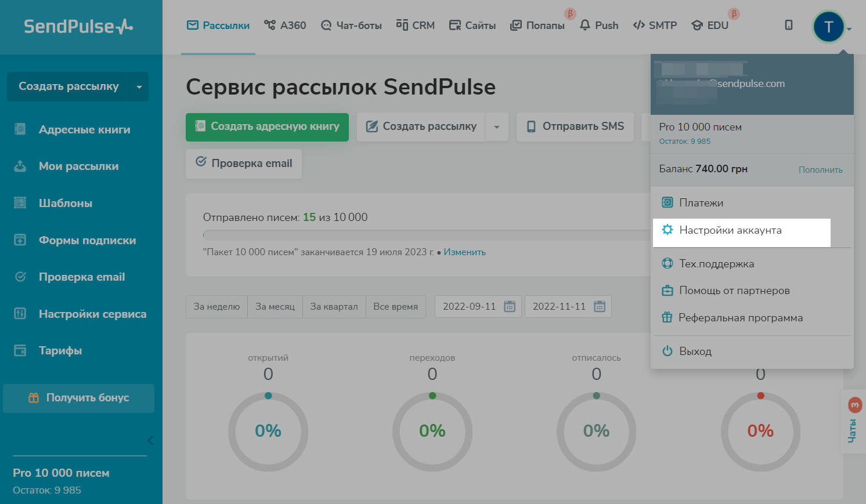Open the user avatar "T" menu

[x=828, y=27]
